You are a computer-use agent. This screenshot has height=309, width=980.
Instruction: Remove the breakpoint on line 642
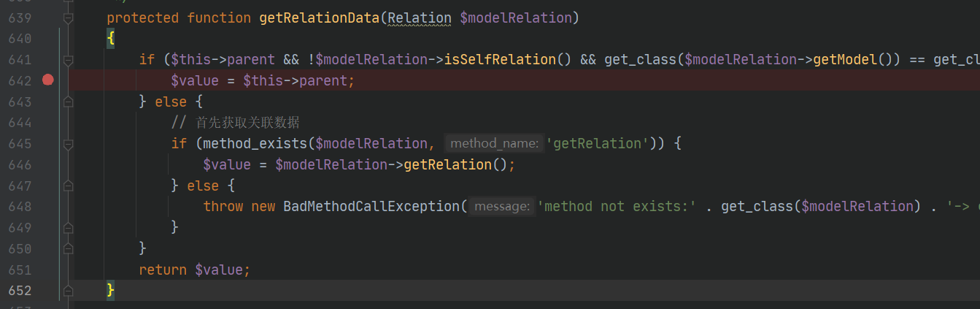48,80
